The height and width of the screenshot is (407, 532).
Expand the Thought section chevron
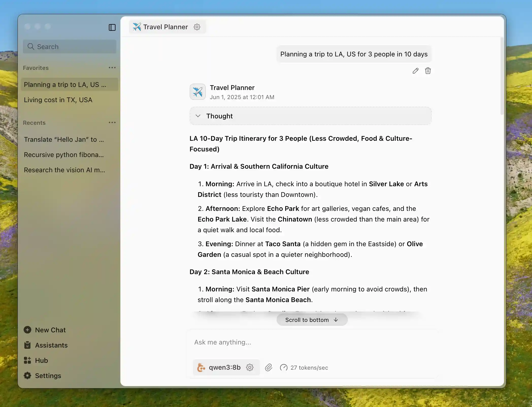[198, 116]
